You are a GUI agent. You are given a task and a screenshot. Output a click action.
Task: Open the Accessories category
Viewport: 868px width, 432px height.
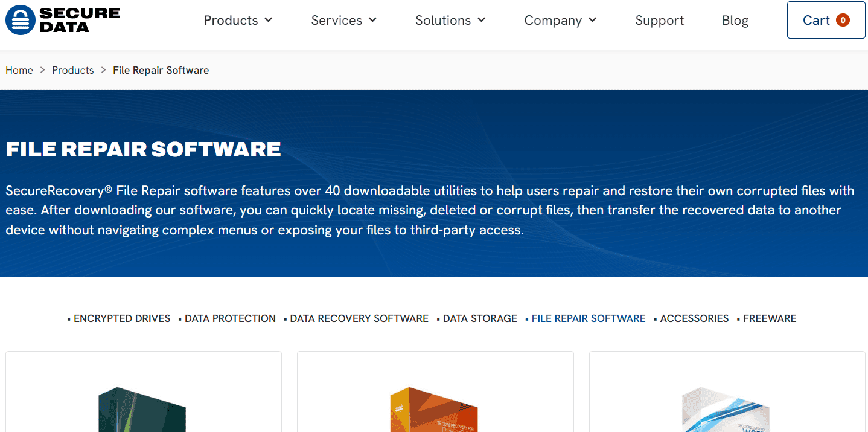pos(694,318)
